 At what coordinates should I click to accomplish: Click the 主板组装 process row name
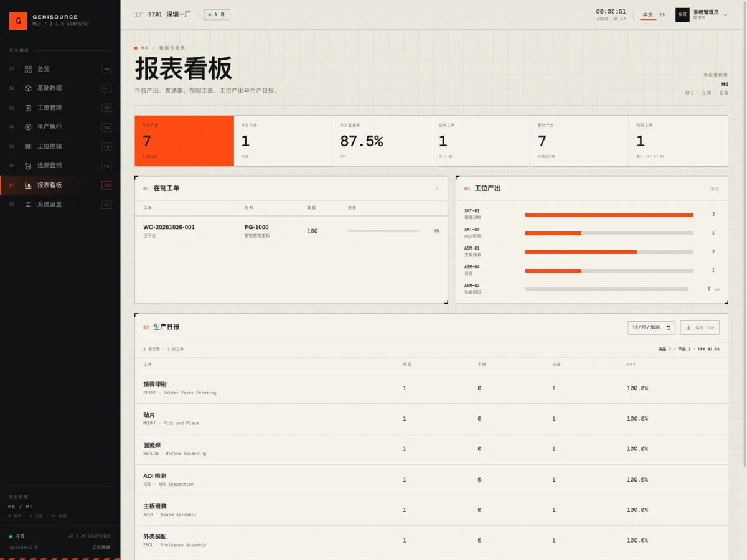click(154, 506)
